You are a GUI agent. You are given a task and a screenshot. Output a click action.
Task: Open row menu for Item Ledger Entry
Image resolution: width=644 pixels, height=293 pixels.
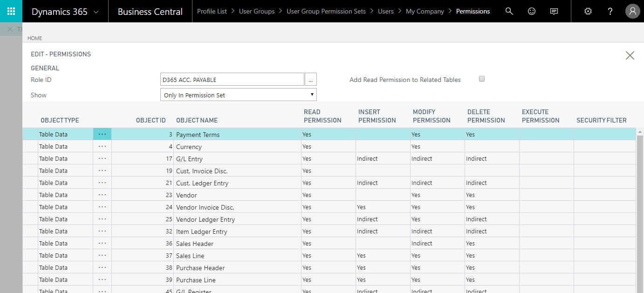tap(103, 231)
